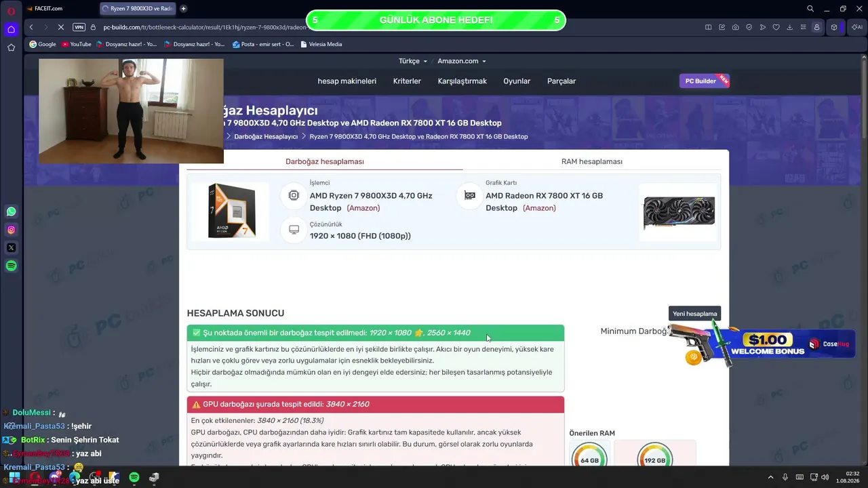Click the Yeni hesaplama button
868x488 pixels.
(694, 314)
